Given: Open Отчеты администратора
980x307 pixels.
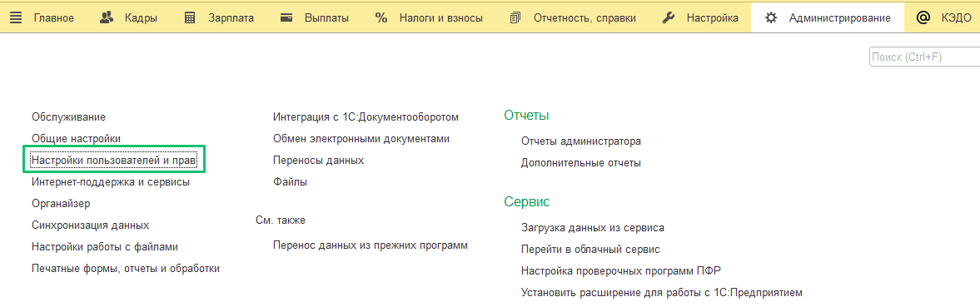Looking at the screenshot, I should coord(580,141).
